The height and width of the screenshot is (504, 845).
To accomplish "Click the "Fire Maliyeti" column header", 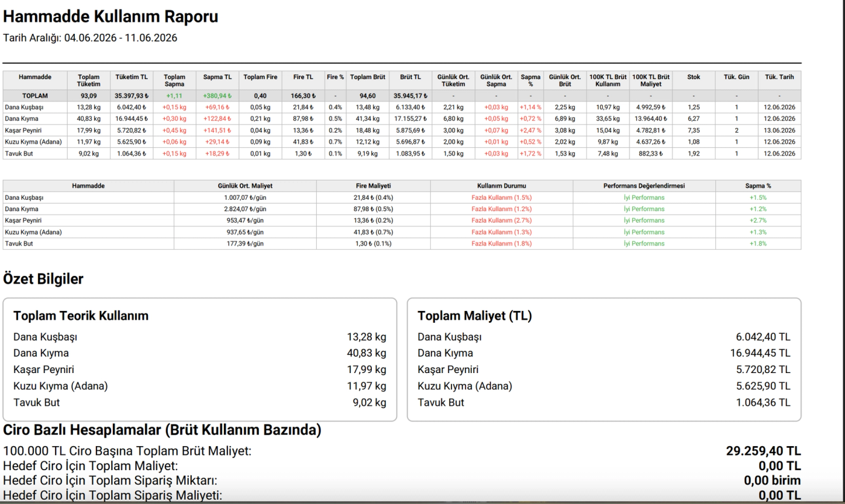I will tap(374, 186).
